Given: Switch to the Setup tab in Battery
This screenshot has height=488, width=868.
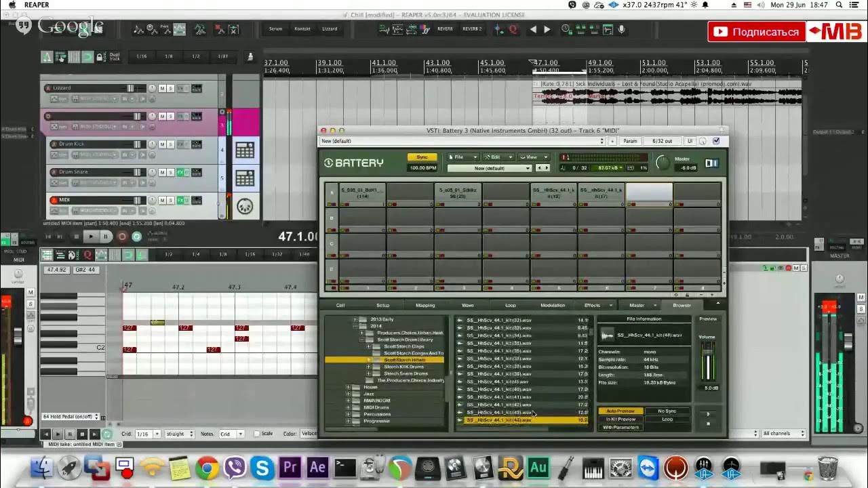Looking at the screenshot, I should point(382,306).
